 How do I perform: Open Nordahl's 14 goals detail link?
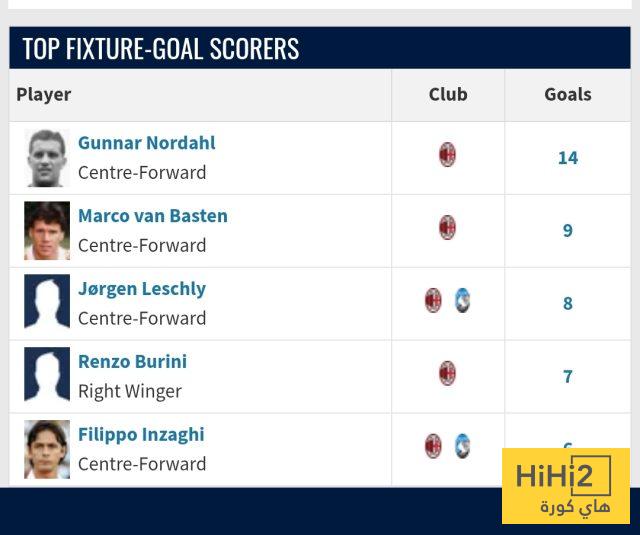point(568,158)
